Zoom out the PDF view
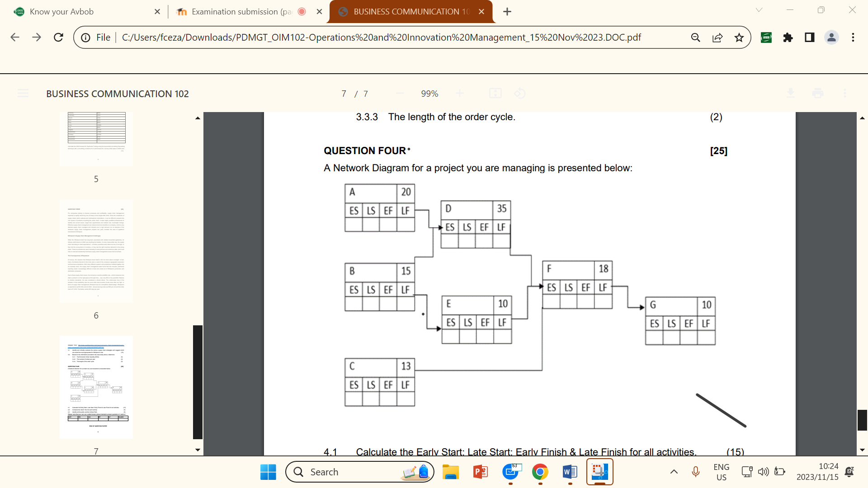Image resolution: width=868 pixels, height=488 pixels. (x=400, y=94)
